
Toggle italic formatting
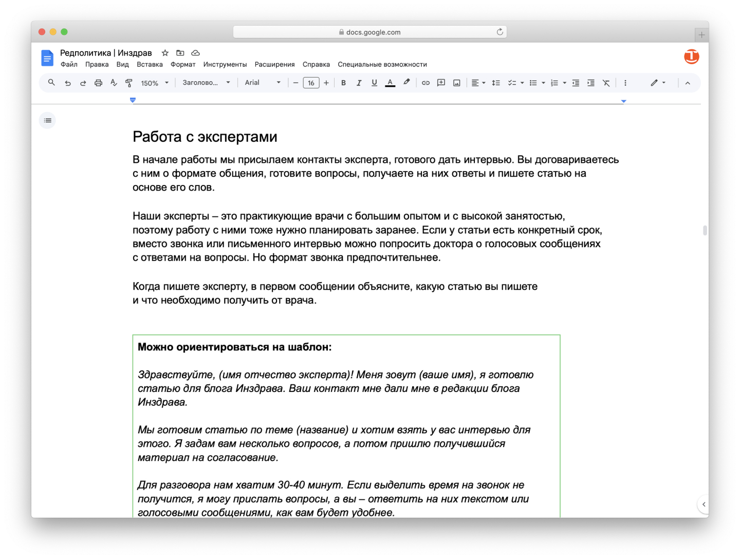click(x=359, y=83)
